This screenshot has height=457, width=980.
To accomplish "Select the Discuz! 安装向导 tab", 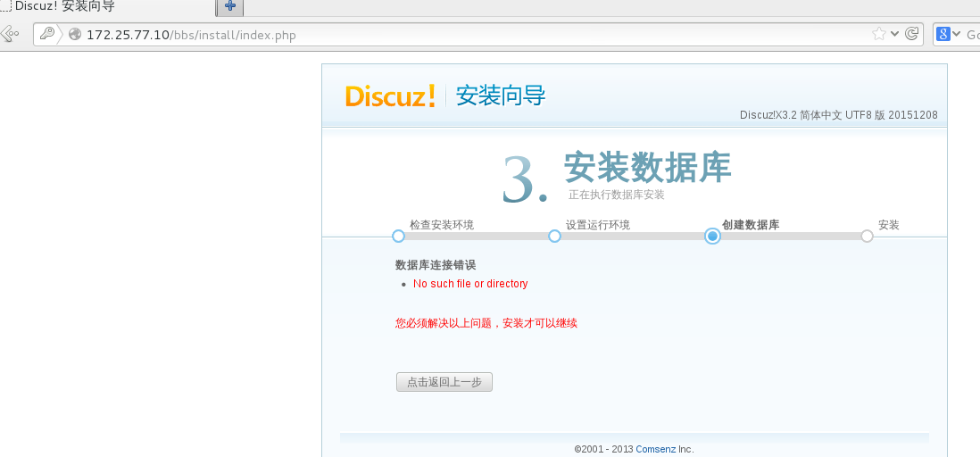I will click(107, 7).
